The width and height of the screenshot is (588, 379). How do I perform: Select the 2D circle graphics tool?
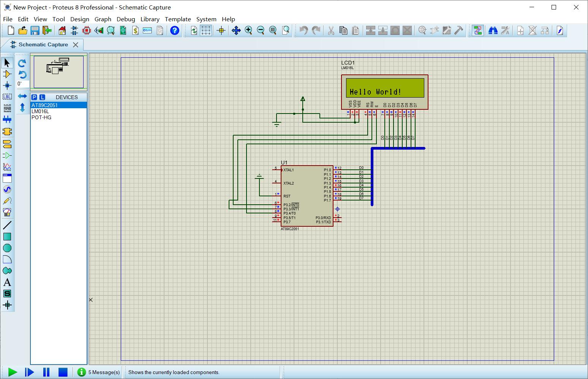pos(7,248)
